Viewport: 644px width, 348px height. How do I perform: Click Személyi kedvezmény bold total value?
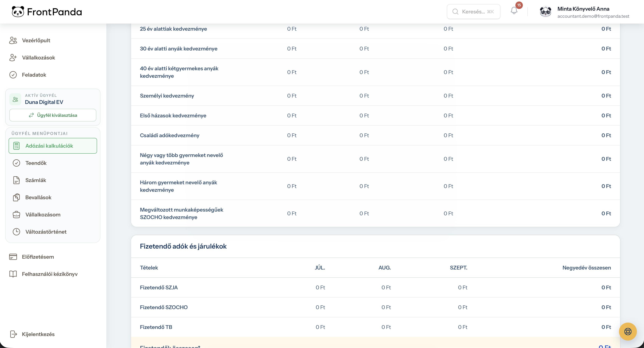tap(606, 96)
